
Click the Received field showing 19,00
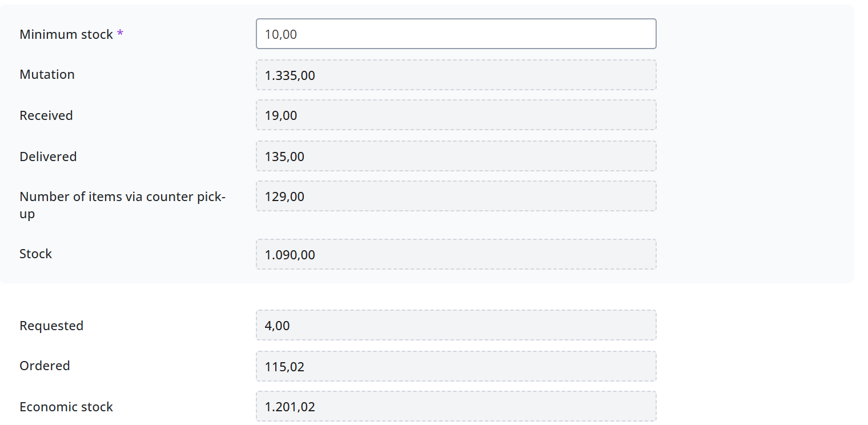456,115
